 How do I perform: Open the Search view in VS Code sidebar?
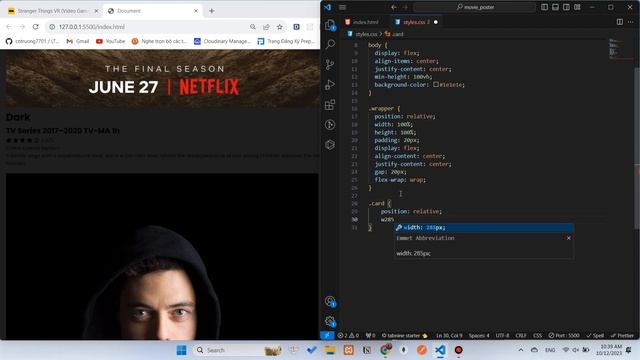point(330,44)
